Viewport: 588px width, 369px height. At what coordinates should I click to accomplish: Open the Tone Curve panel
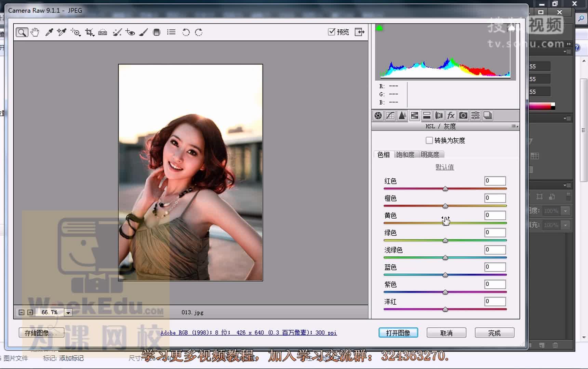390,115
